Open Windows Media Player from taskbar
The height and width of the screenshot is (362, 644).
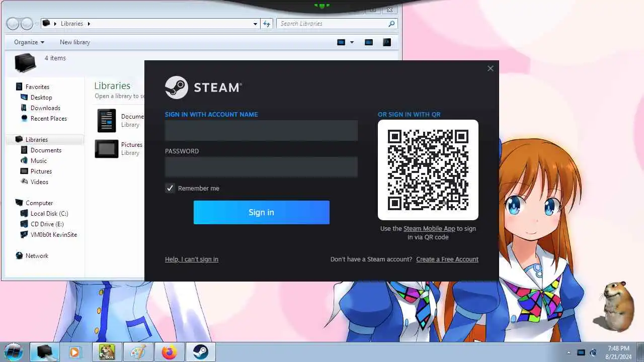[75, 352]
